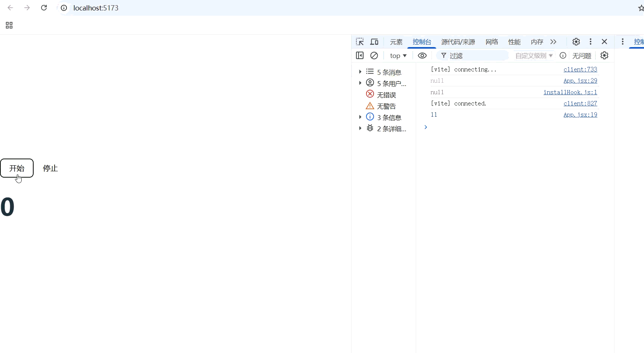Click the issues info icon
This screenshot has height=353, width=644.
[x=563, y=55]
